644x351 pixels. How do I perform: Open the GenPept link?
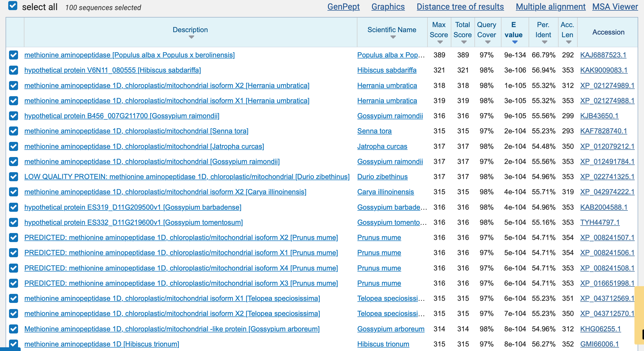point(343,7)
